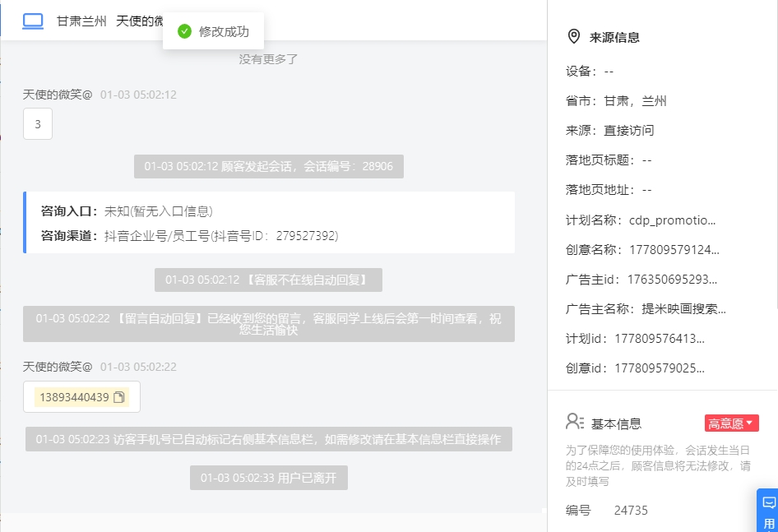Click the 编号 24735 value

(x=631, y=510)
